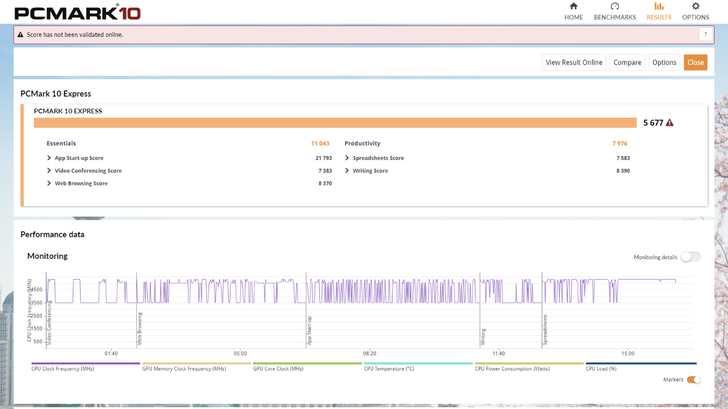Viewport: 728px width, 409px height.
Task: Expand Web Browsing Score row
Action: click(x=49, y=183)
